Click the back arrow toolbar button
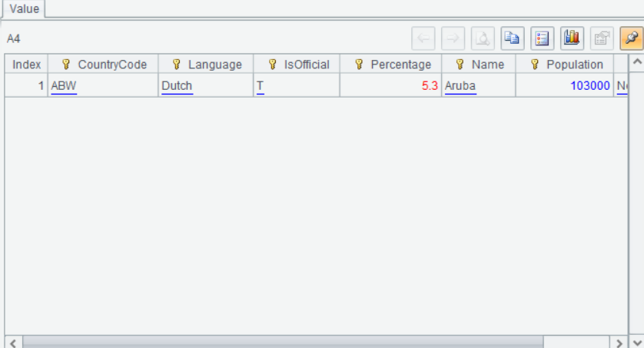Image resolution: width=644 pixels, height=348 pixels. coord(423,38)
